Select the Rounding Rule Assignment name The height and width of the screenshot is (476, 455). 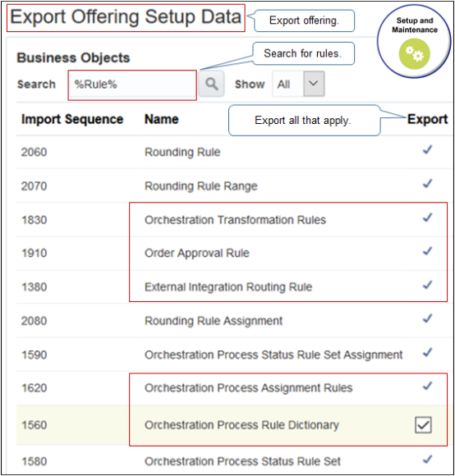[214, 321]
